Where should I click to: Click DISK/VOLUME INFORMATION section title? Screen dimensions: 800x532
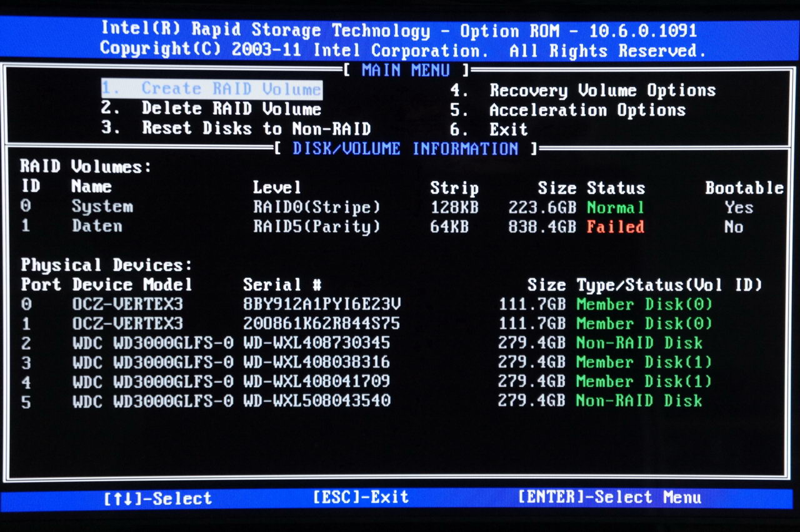[x=406, y=149]
